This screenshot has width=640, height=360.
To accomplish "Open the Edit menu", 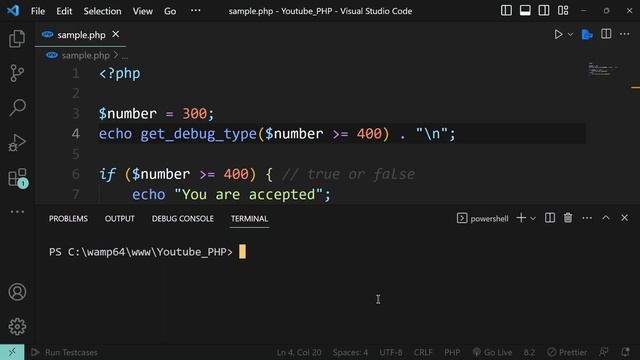I will (x=64, y=11).
